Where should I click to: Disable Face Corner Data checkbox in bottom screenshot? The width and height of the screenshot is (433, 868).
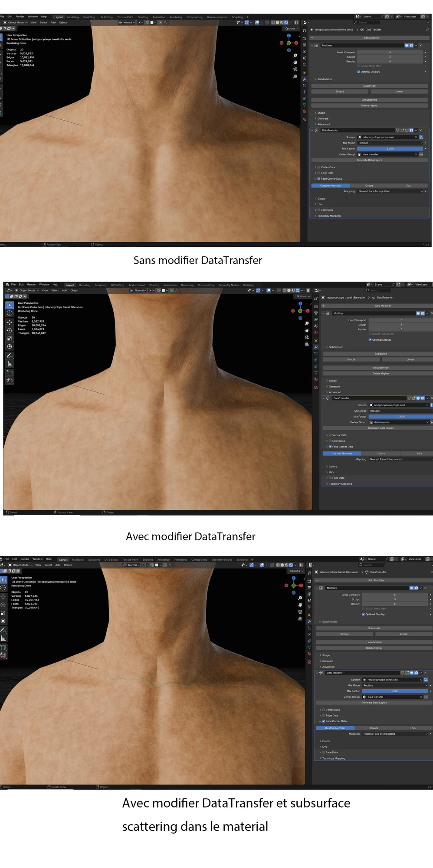(x=324, y=721)
